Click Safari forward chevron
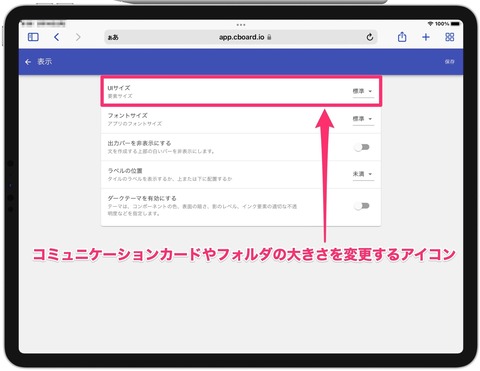480x371 pixels. [78, 37]
